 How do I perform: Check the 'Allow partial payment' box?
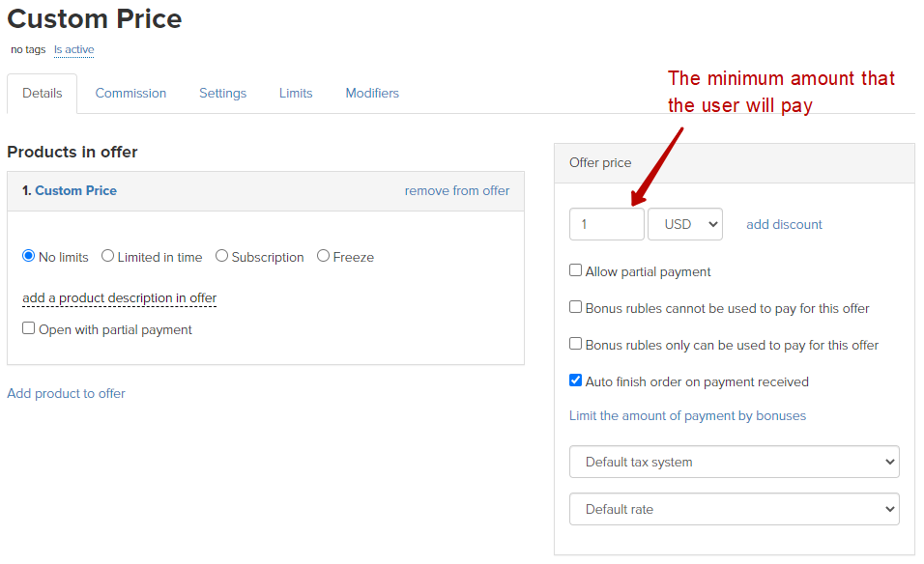point(576,271)
